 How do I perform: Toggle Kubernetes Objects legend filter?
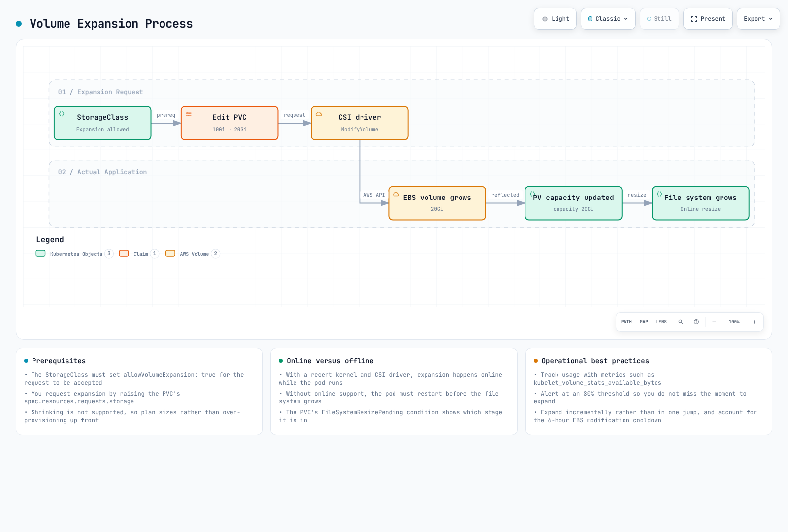coord(74,254)
